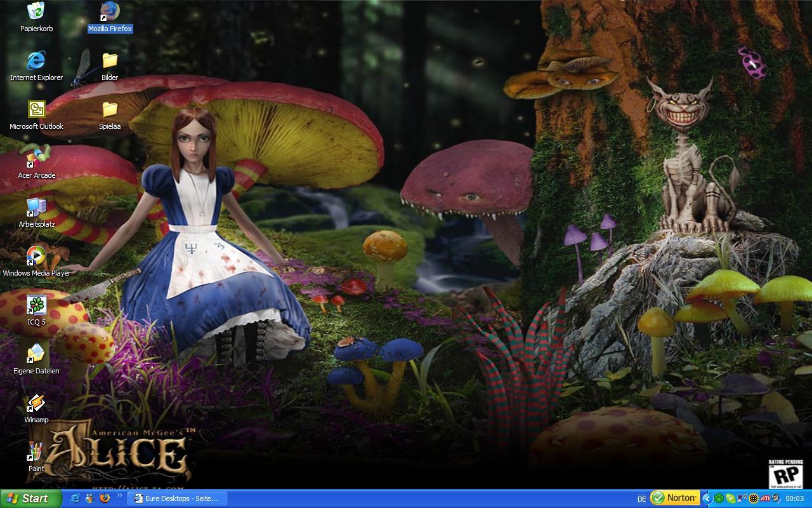The width and height of the screenshot is (812, 508).
Task: Open the wireless network connection tray icon
Action: pyautogui.click(x=742, y=498)
